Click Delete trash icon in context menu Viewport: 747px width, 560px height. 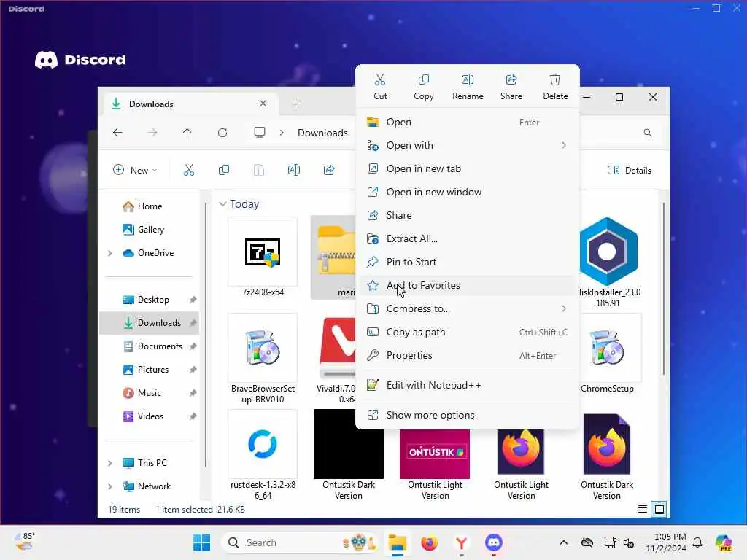coord(555,86)
